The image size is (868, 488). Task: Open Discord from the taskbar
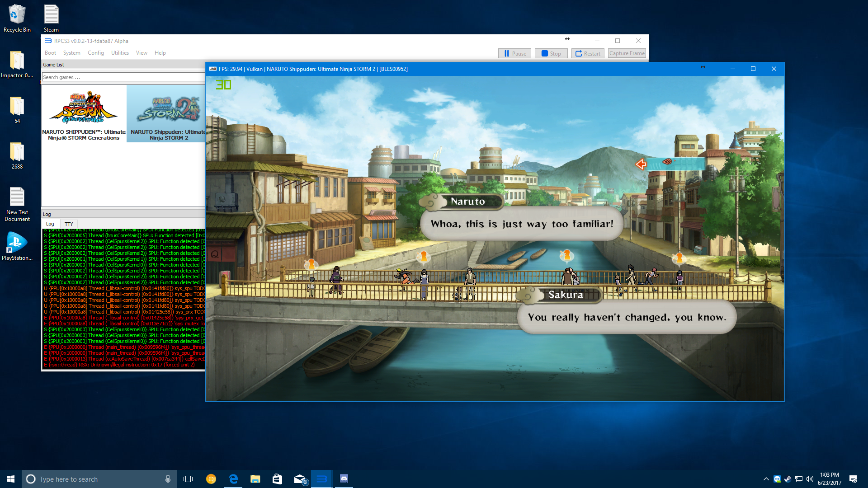[x=344, y=479]
